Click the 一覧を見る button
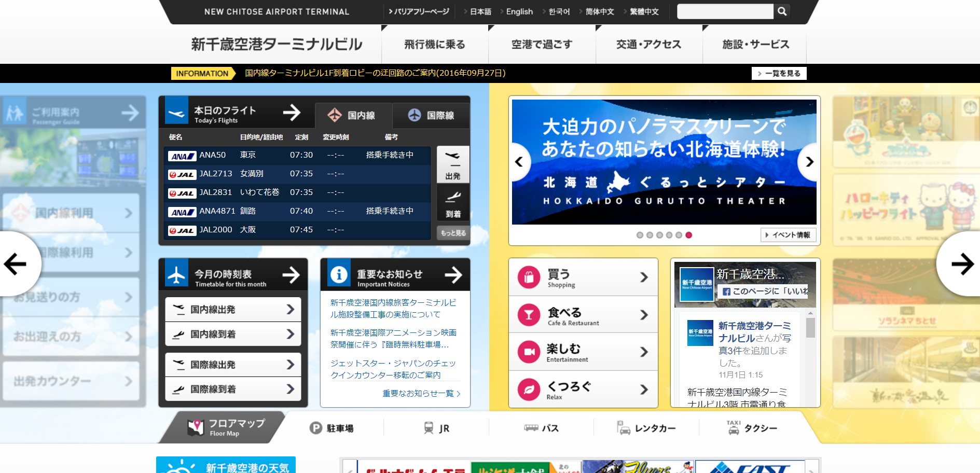Image resolution: width=980 pixels, height=473 pixels. [x=779, y=74]
